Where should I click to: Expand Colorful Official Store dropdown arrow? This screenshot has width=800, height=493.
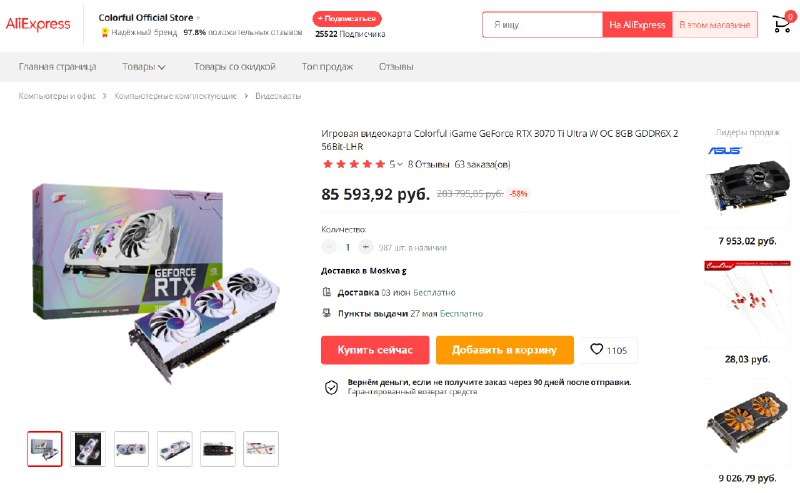pos(198,18)
